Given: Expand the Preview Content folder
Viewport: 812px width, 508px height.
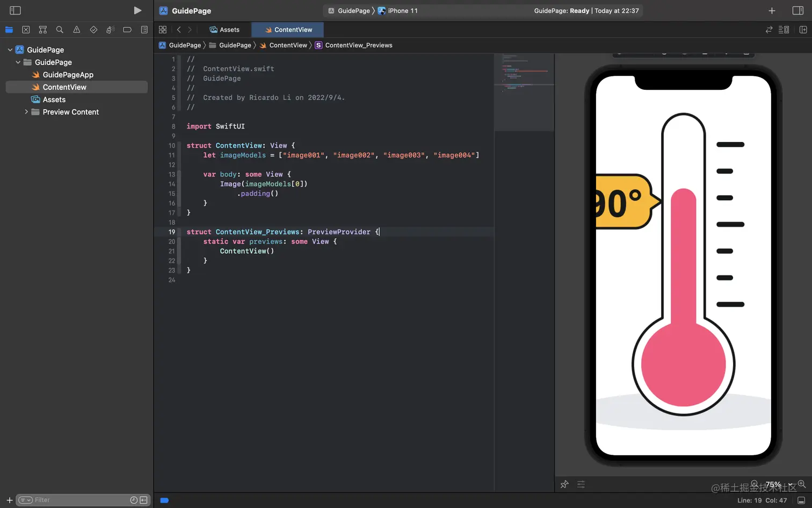Looking at the screenshot, I should click(x=26, y=112).
